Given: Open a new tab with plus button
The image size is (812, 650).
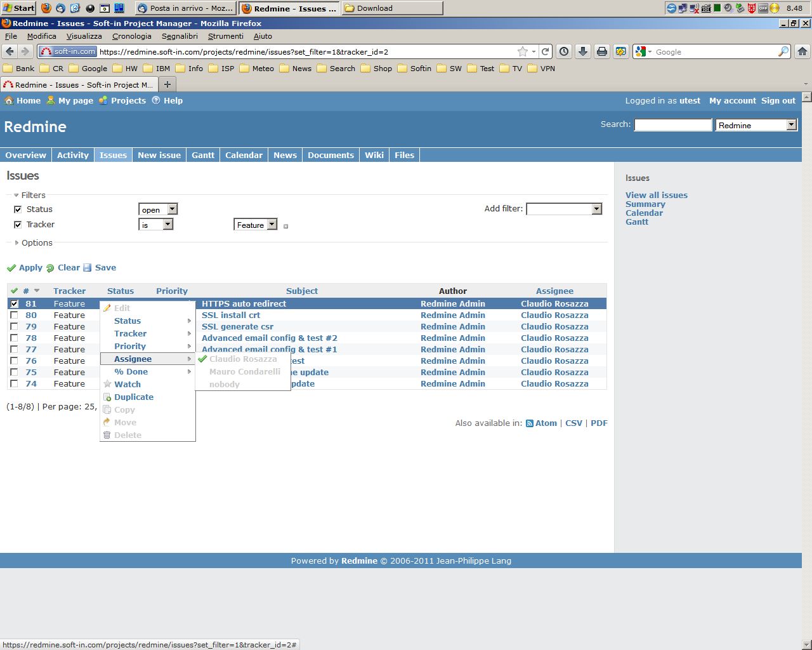Looking at the screenshot, I should click(167, 84).
